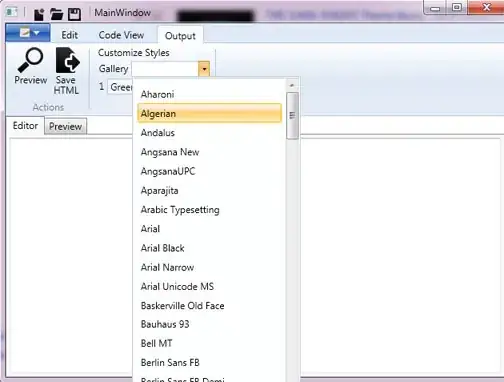Switch to the Editor document tab

click(25, 126)
